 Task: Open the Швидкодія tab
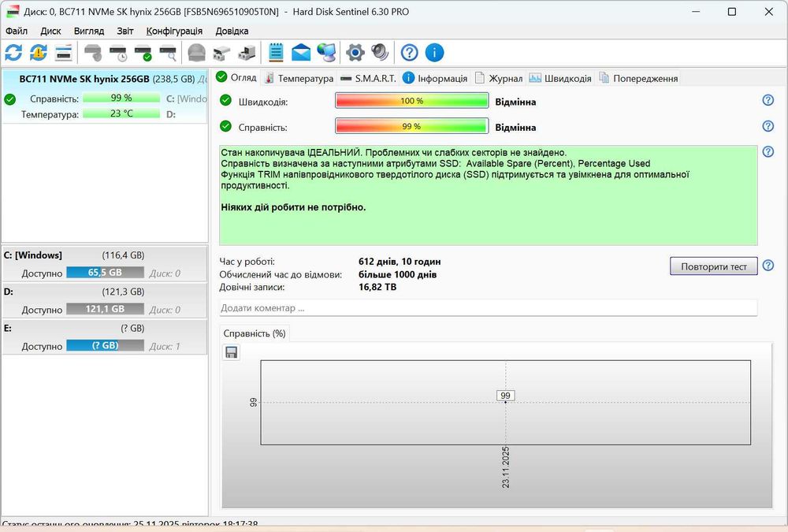point(560,78)
